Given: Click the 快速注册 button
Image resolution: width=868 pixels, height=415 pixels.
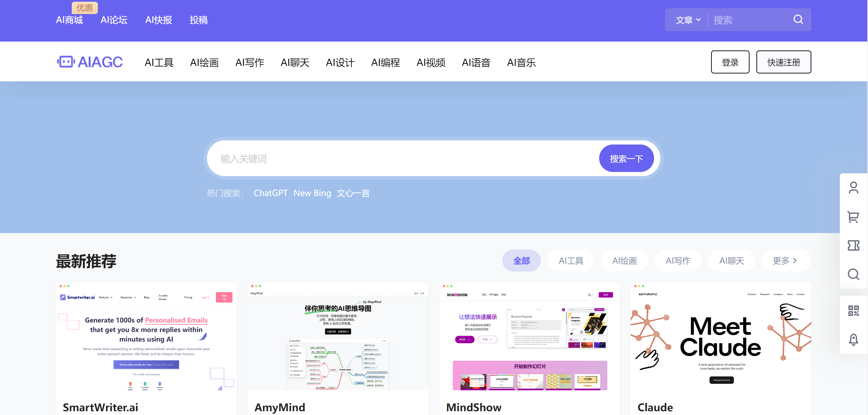Looking at the screenshot, I should pyautogui.click(x=784, y=62).
